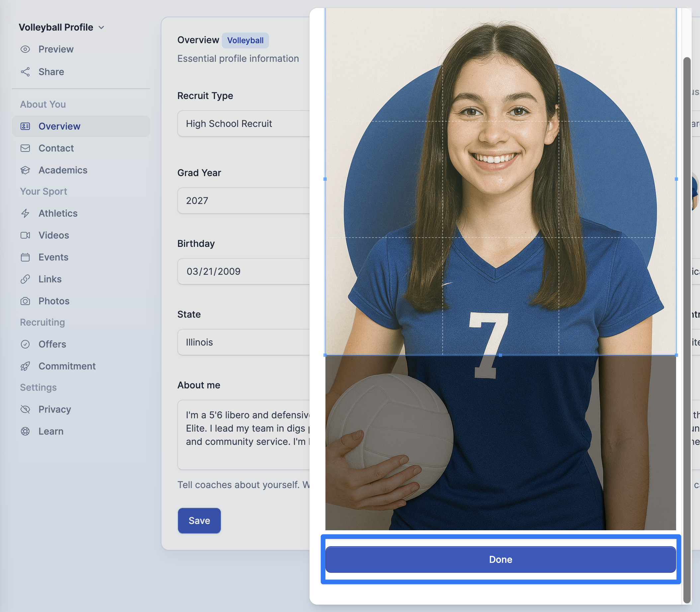700x612 pixels.
Task: Click the Preview eye icon
Action: (x=25, y=49)
